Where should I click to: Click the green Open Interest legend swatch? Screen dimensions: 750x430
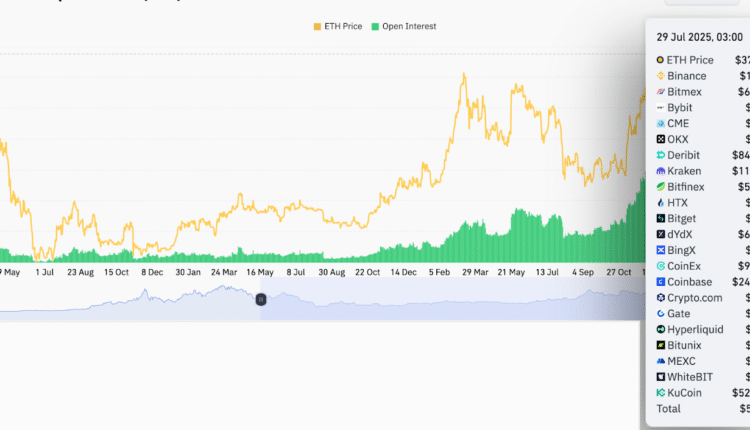[375, 26]
